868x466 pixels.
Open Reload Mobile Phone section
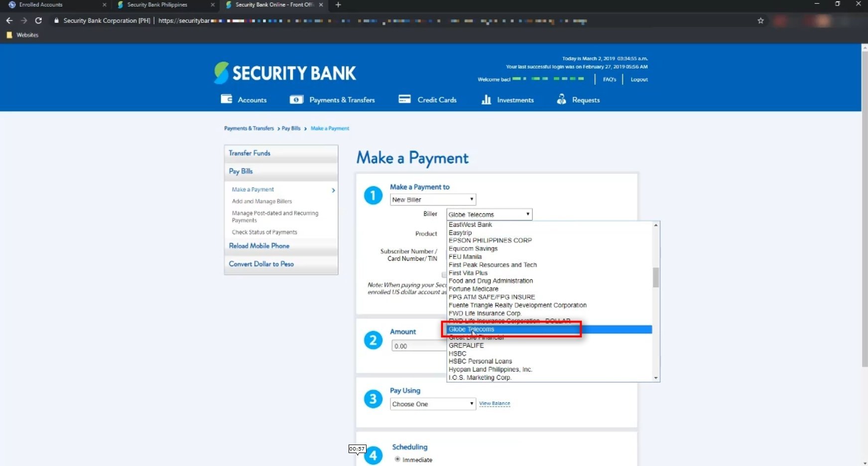click(281, 246)
